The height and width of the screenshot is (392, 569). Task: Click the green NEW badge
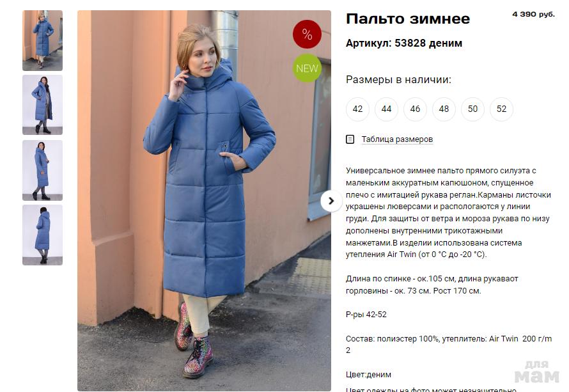307,68
